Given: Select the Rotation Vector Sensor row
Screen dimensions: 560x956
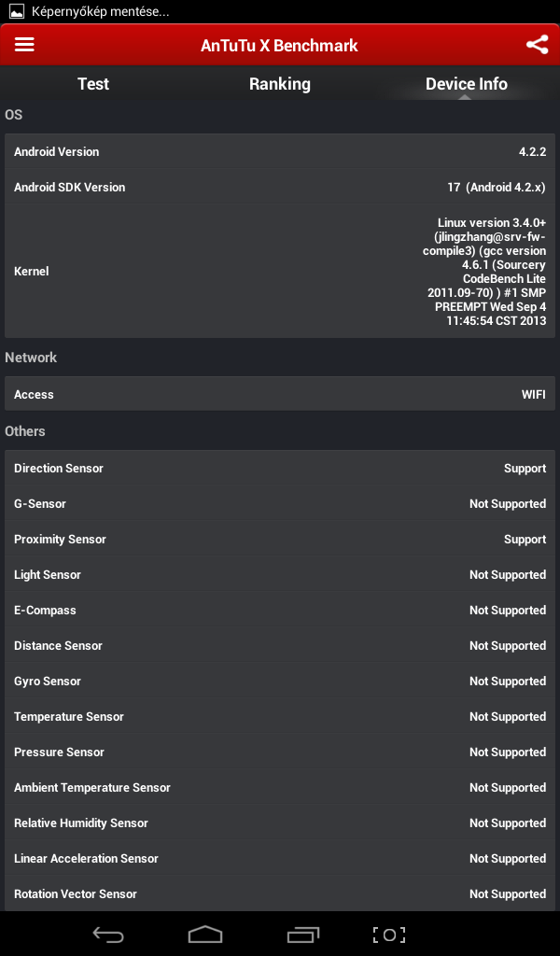Looking at the screenshot, I should [x=280, y=894].
